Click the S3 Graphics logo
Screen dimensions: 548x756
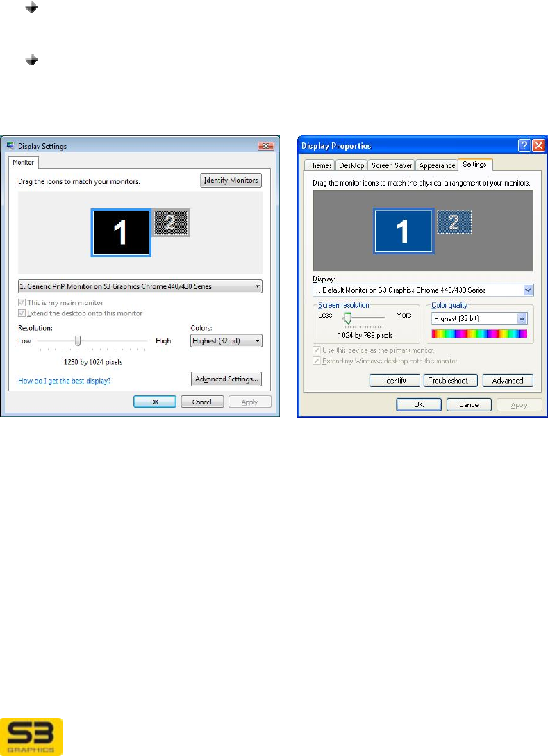[31, 737]
